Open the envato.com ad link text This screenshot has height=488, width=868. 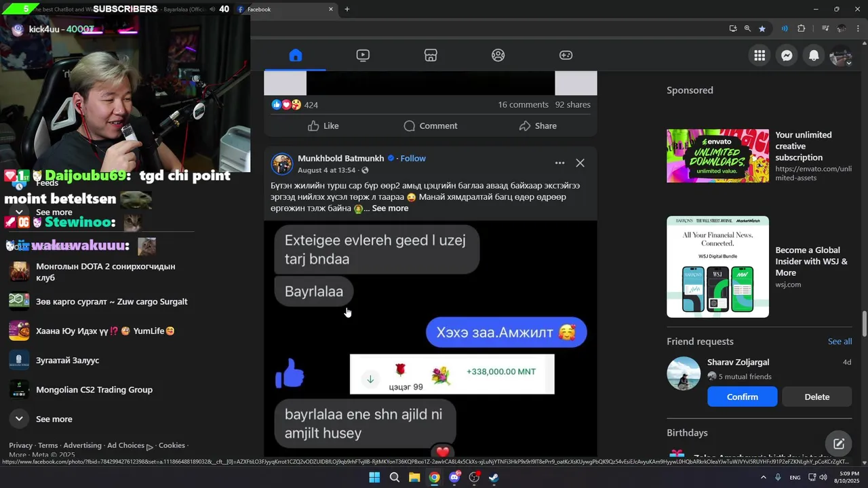pyautogui.click(x=813, y=174)
